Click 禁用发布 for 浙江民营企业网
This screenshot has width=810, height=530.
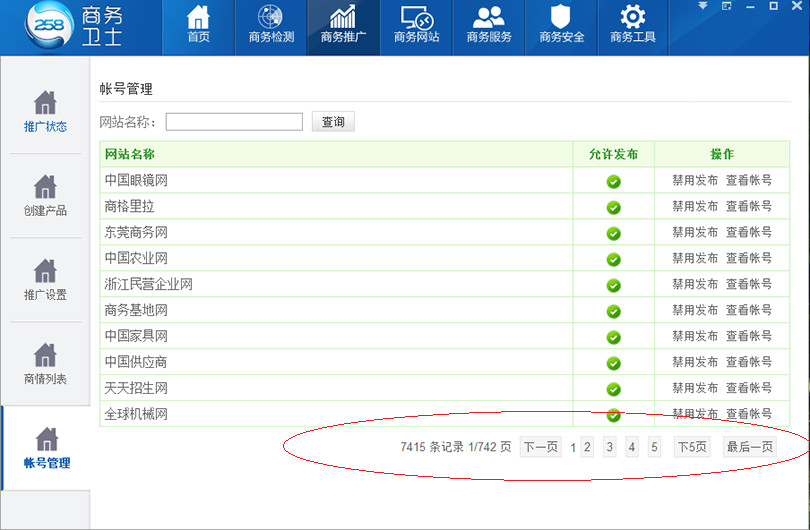(695, 284)
